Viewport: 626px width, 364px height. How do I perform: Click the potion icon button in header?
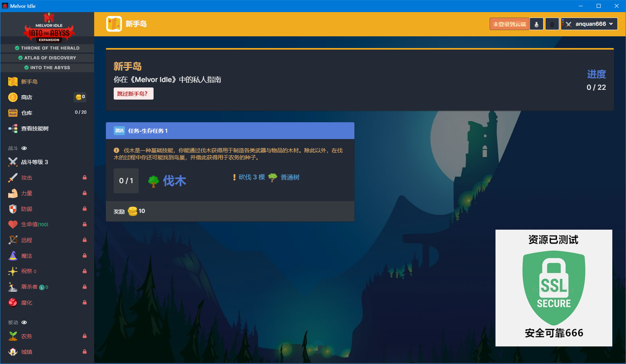pos(537,24)
